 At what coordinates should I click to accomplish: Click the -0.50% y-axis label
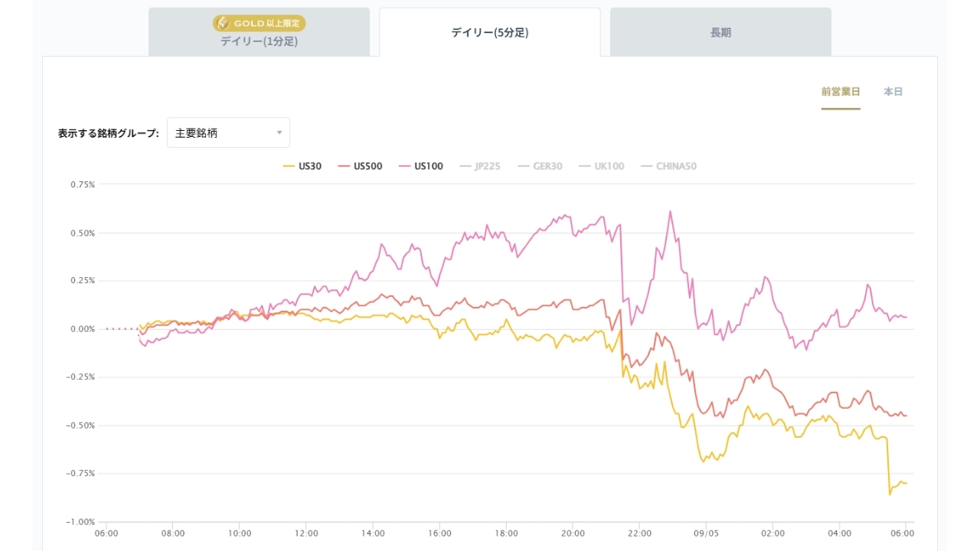tap(81, 425)
